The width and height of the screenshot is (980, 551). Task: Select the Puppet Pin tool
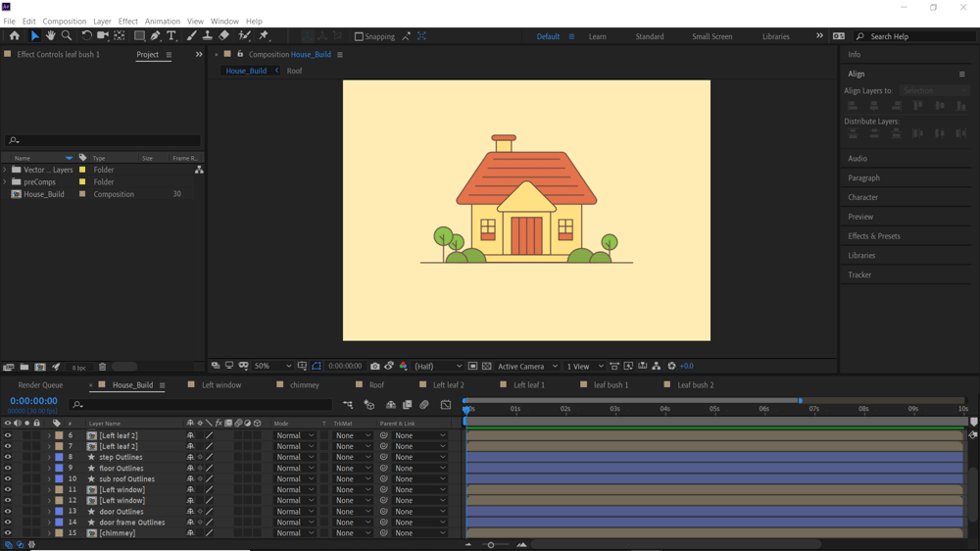pyautogui.click(x=264, y=36)
